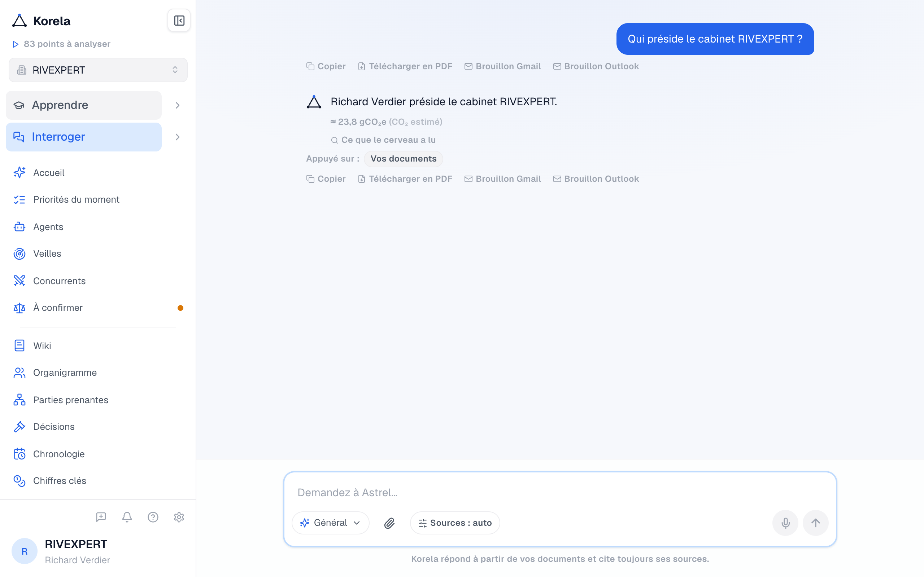Screen dimensions: 924x577
Task: Collapse the sidebar panel icon
Action: [x=179, y=21]
